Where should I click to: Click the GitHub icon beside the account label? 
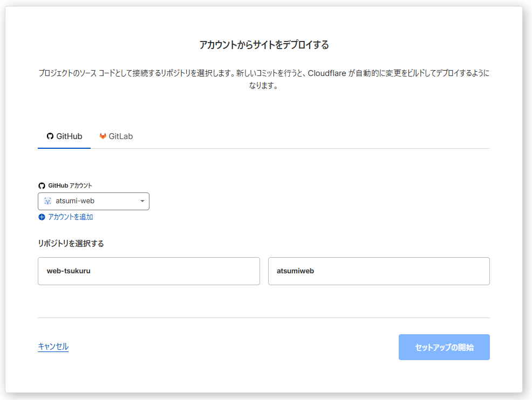point(42,185)
